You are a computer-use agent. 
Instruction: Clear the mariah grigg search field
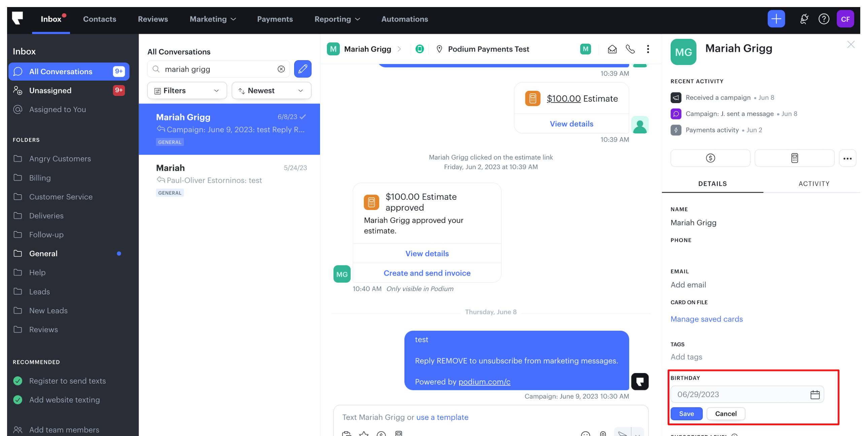pyautogui.click(x=281, y=69)
